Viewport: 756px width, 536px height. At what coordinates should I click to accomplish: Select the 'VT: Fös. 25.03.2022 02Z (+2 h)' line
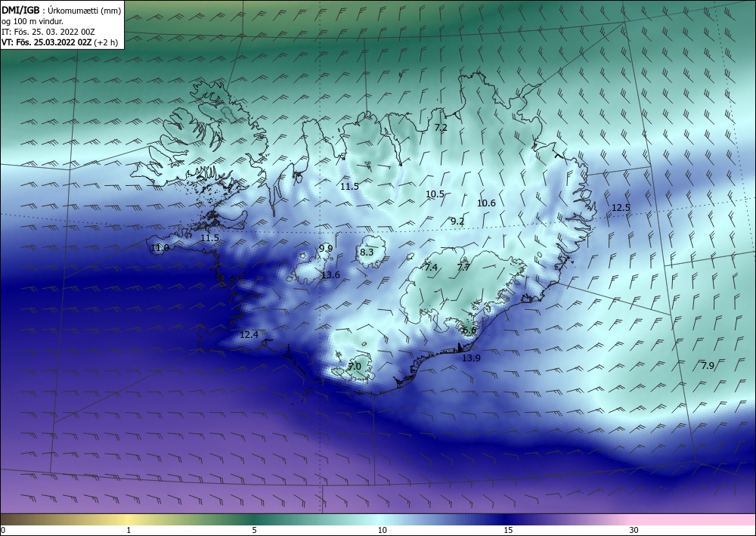pos(59,42)
